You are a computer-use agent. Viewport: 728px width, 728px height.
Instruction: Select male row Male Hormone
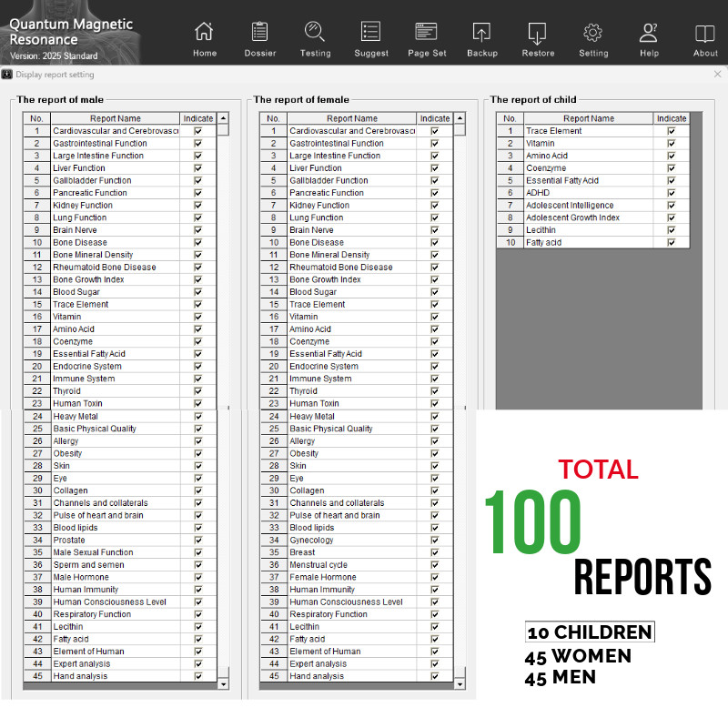click(120, 578)
